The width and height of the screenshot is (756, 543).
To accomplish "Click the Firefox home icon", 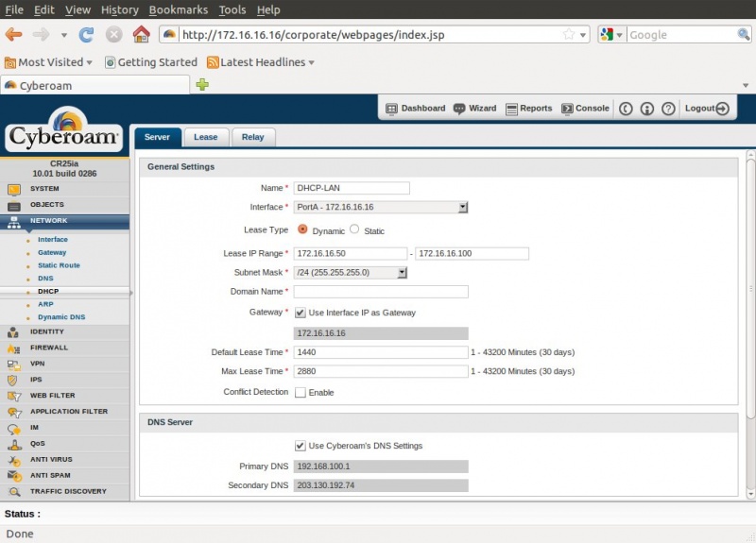I will coord(141,35).
